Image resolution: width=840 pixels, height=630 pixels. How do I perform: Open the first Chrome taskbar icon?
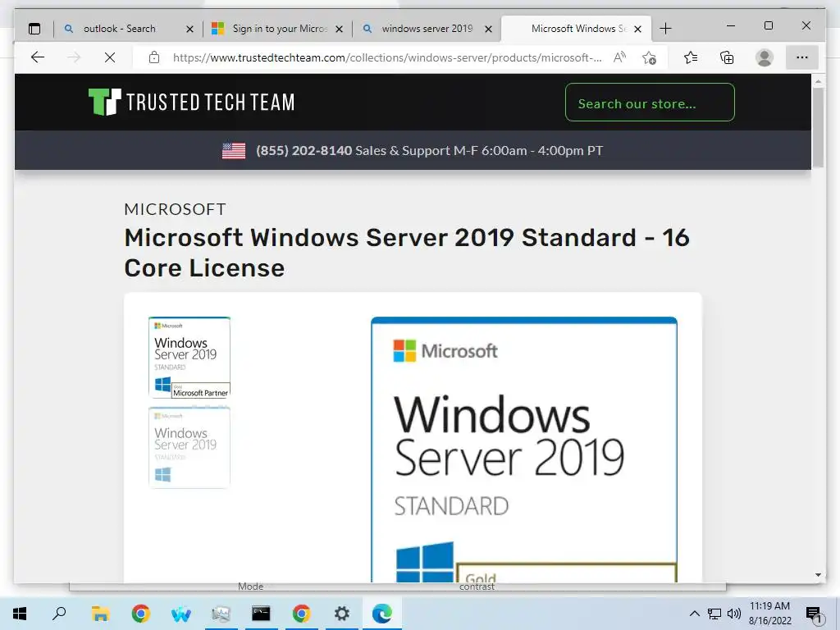(x=140, y=614)
